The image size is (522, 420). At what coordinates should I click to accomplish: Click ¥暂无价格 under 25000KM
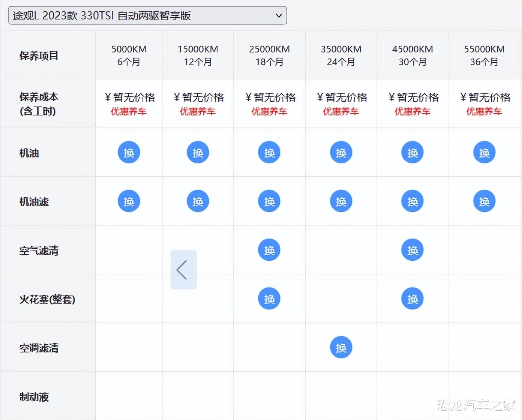(270, 97)
